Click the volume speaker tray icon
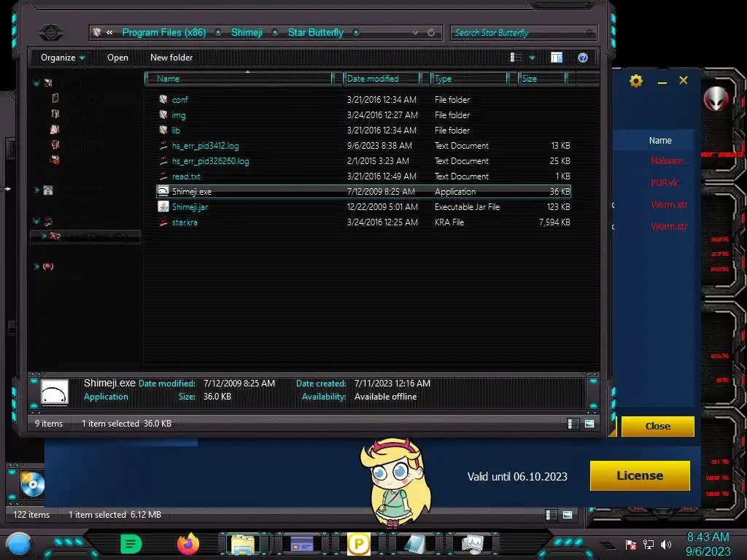The height and width of the screenshot is (560, 747). 666,544
